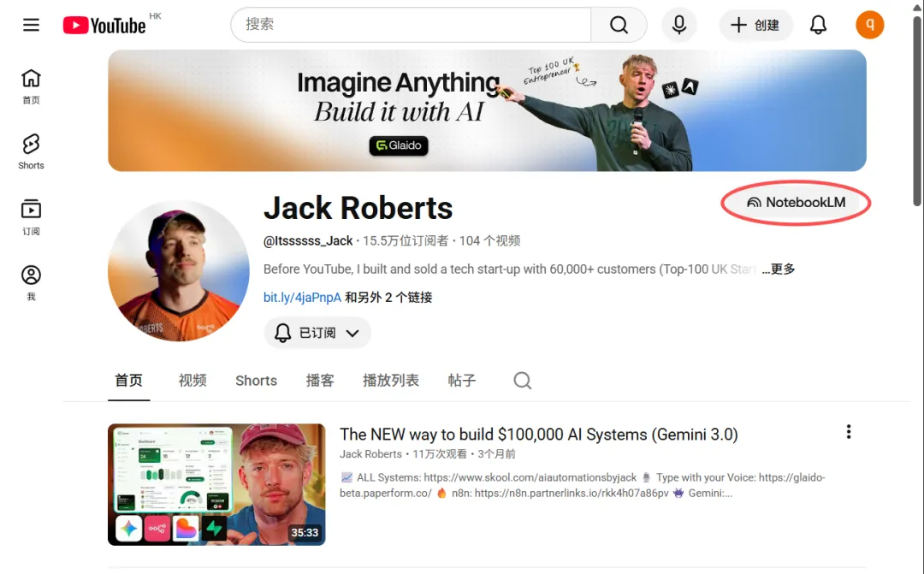Switch to the Shorts channel tab

(x=257, y=381)
